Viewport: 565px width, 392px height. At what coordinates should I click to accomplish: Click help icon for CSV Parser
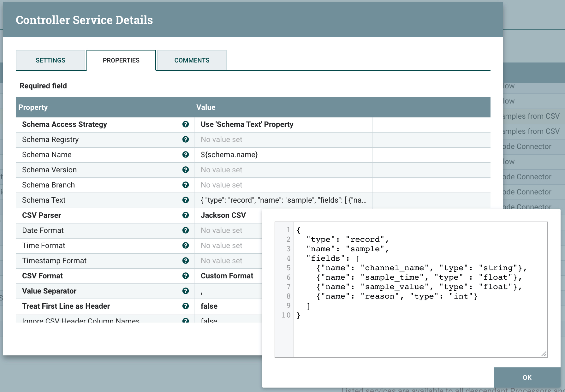click(186, 215)
